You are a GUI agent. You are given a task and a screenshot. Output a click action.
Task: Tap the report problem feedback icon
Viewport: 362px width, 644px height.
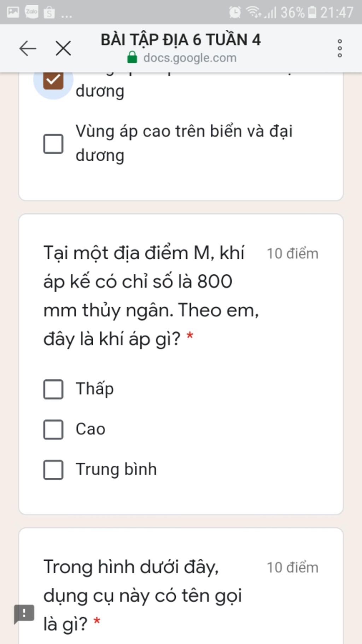point(24,614)
